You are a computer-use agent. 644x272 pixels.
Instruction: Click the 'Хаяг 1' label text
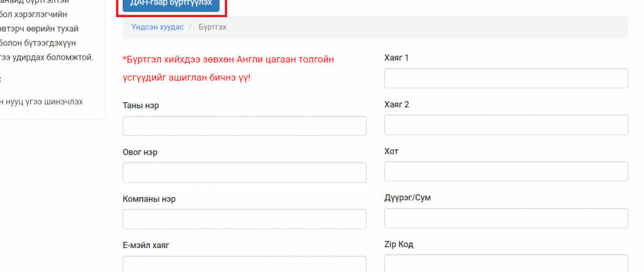click(x=396, y=58)
